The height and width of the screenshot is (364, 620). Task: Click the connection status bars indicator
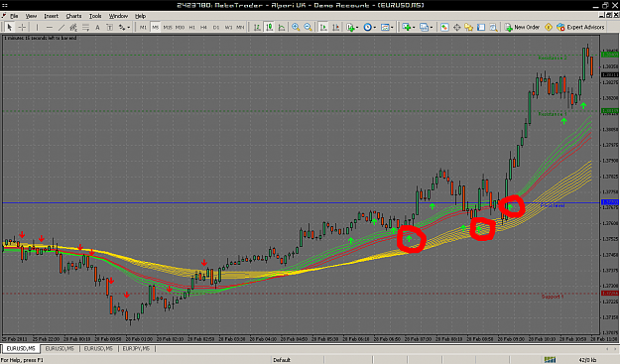point(550,360)
